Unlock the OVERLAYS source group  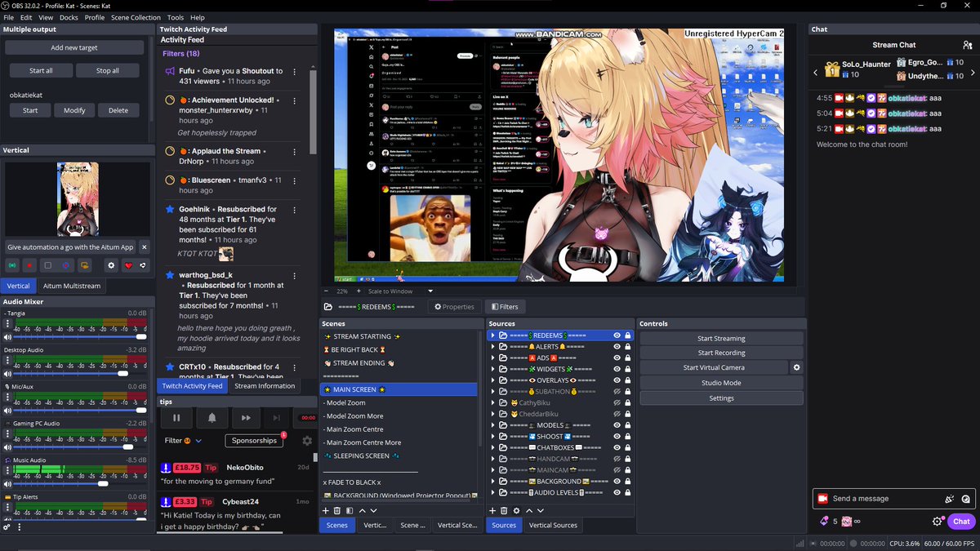[628, 380]
